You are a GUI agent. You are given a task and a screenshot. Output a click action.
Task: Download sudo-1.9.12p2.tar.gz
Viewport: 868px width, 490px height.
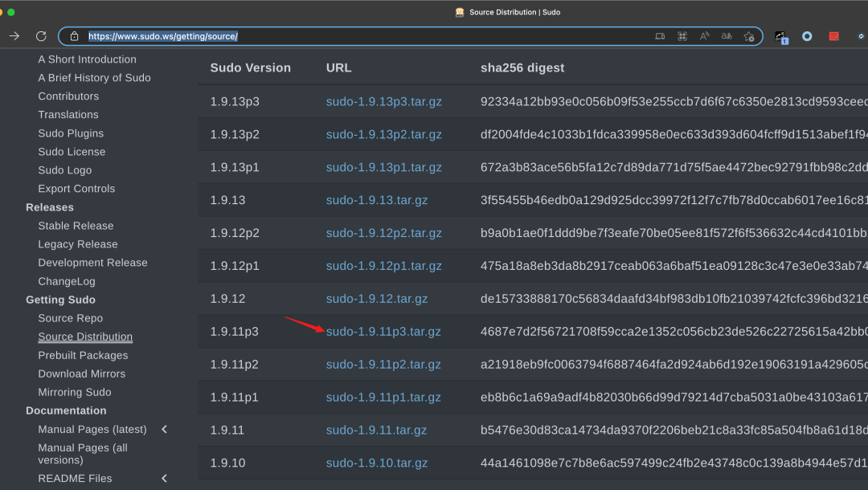click(383, 233)
